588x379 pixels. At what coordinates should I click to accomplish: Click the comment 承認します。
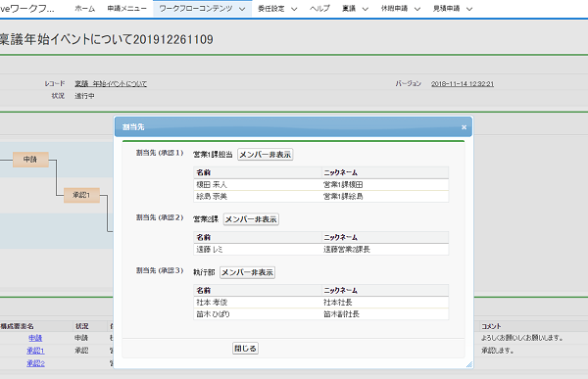497,351
